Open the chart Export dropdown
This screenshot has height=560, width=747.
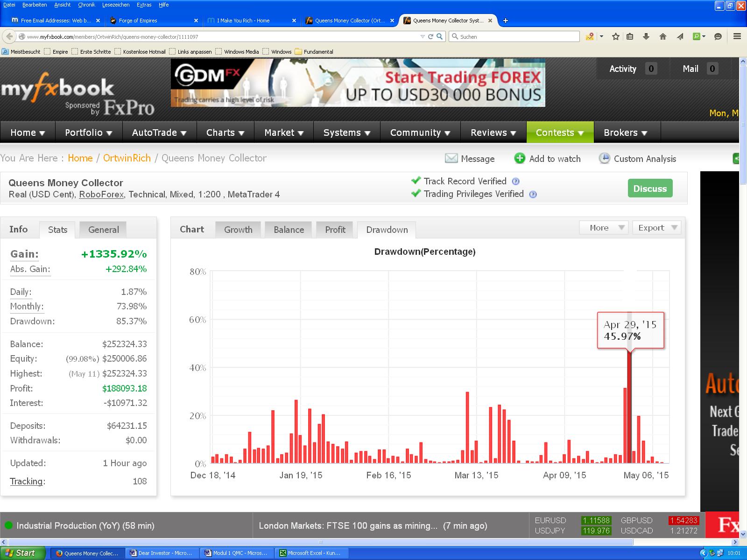(656, 228)
